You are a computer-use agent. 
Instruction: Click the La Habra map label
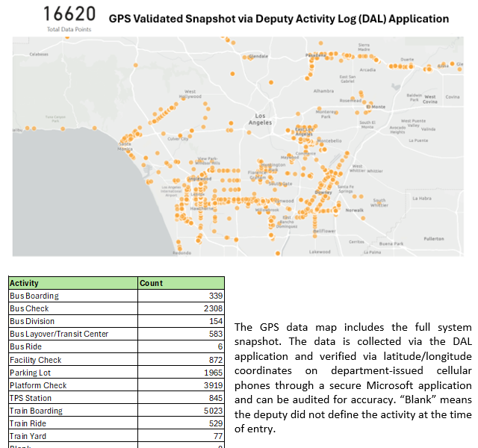pos(421,199)
